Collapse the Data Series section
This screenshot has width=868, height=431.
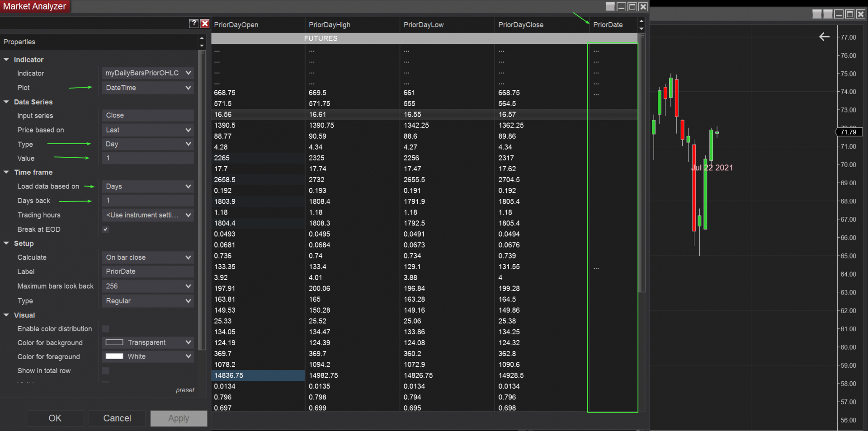(x=6, y=102)
